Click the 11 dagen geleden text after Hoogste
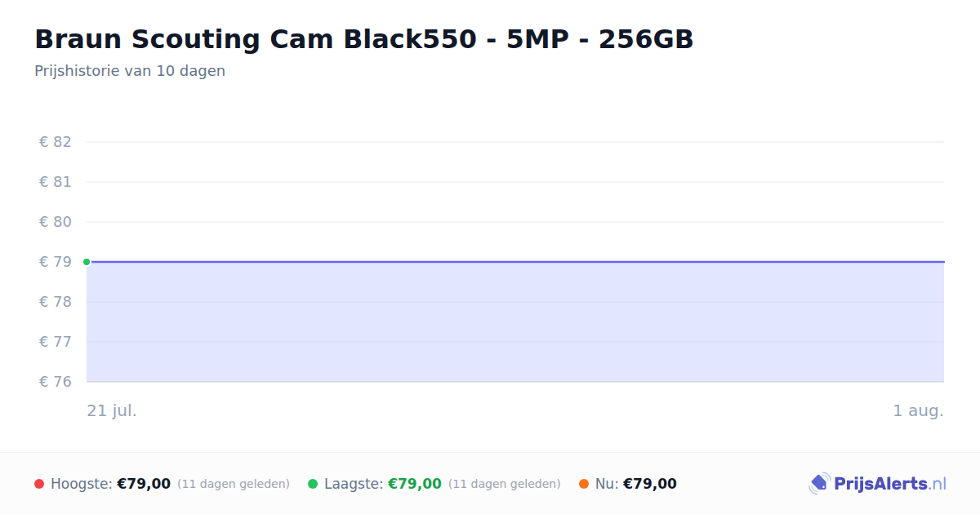This screenshot has width=980, height=514. click(234, 484)
